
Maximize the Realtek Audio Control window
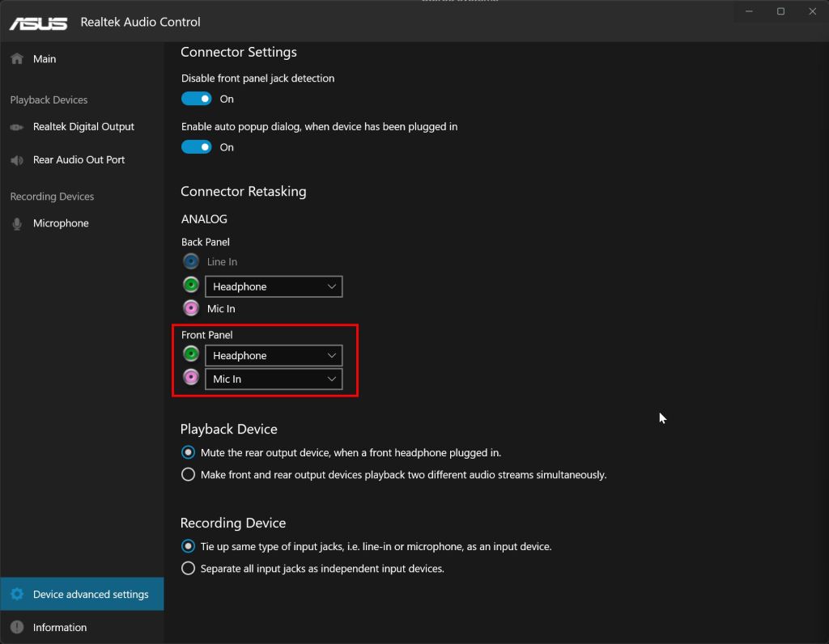click(x=781, y=11)
